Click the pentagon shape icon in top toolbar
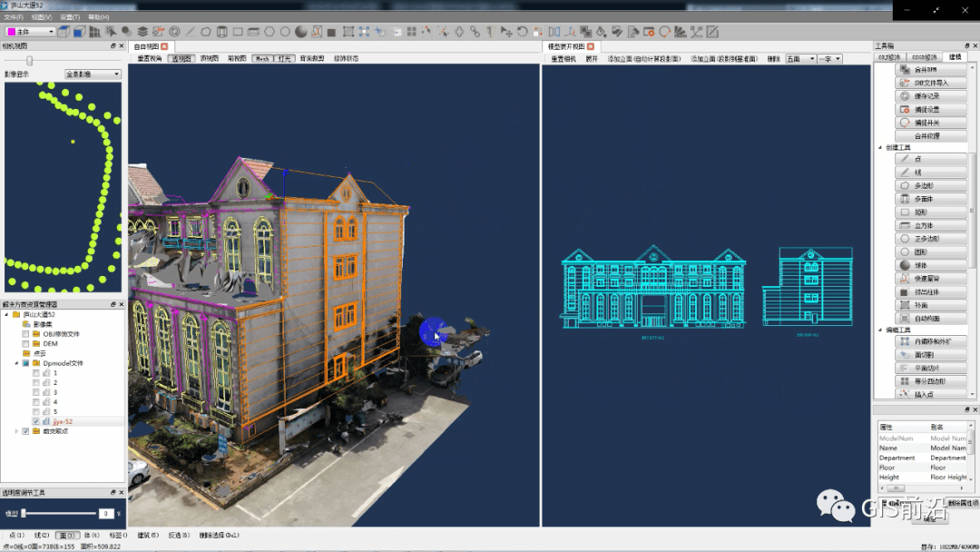980x552 pixels. click(206, 31)
